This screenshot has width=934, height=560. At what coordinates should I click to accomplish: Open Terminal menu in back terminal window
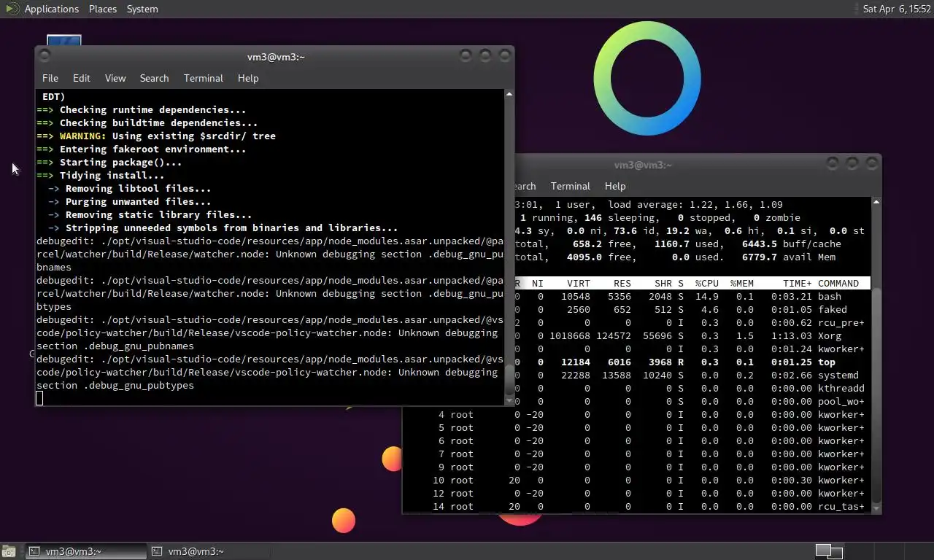pos(571,186)
